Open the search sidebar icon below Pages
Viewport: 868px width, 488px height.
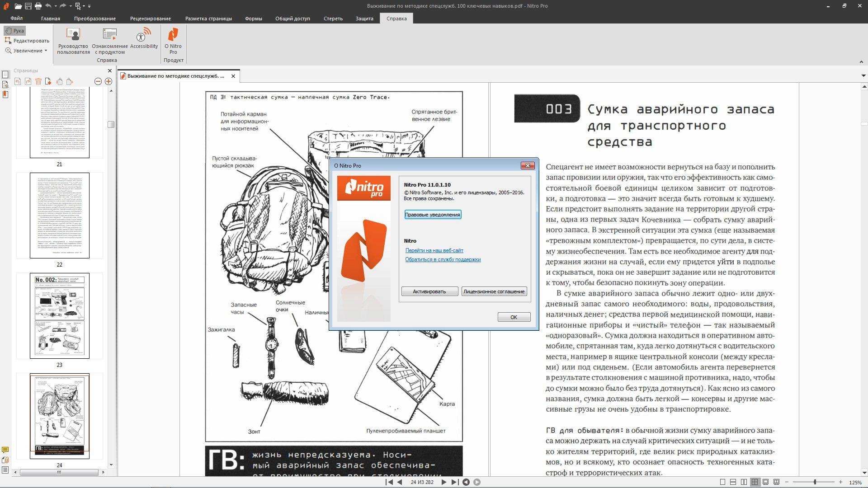pos(5,84)
